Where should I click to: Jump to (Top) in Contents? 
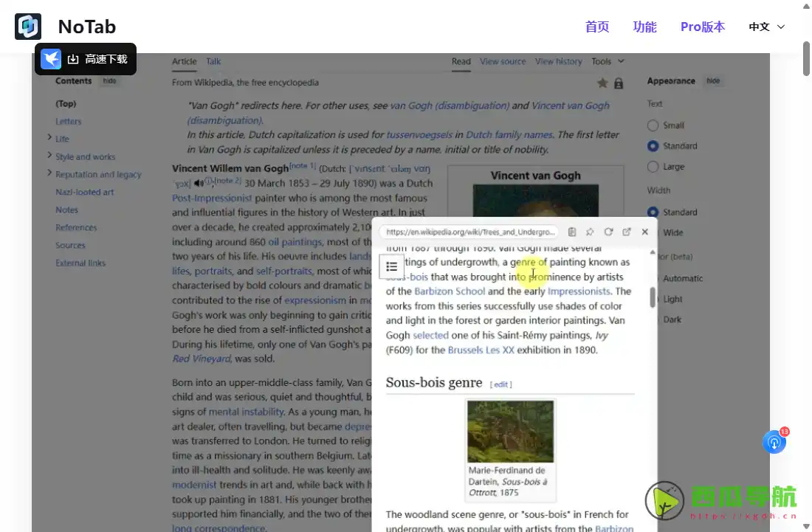66,103
